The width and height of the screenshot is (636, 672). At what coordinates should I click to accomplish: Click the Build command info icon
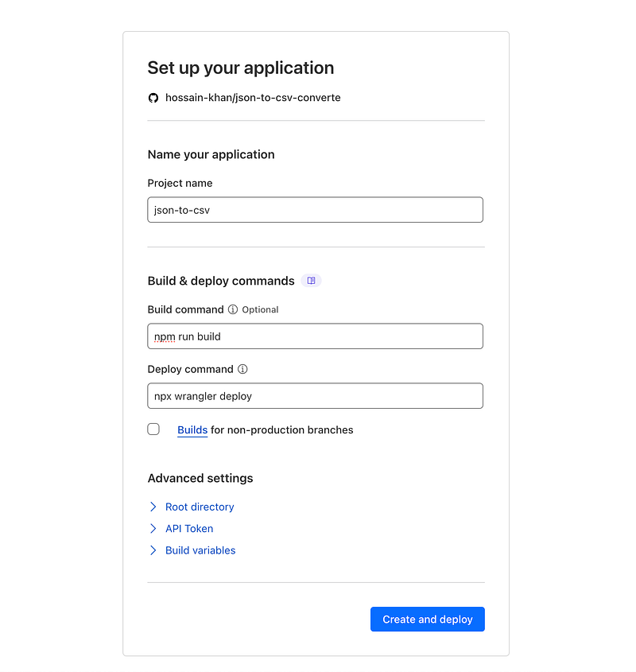coord(233,309)
